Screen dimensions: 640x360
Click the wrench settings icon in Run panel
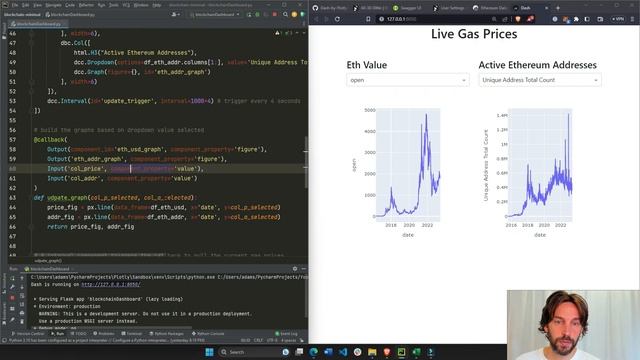point(12,287)
